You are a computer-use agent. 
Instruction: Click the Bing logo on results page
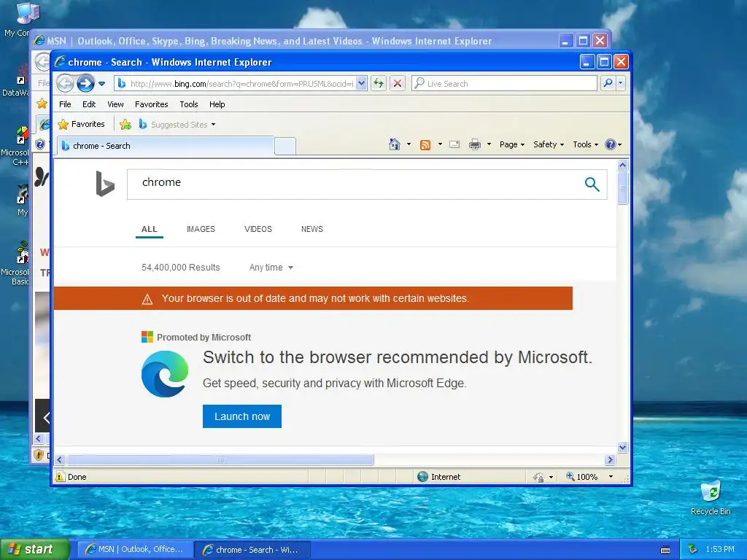point(105,184)
